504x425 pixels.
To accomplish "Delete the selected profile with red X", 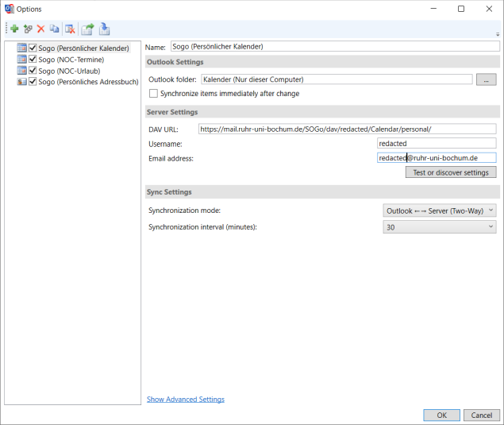I will [x=40, y=29].
